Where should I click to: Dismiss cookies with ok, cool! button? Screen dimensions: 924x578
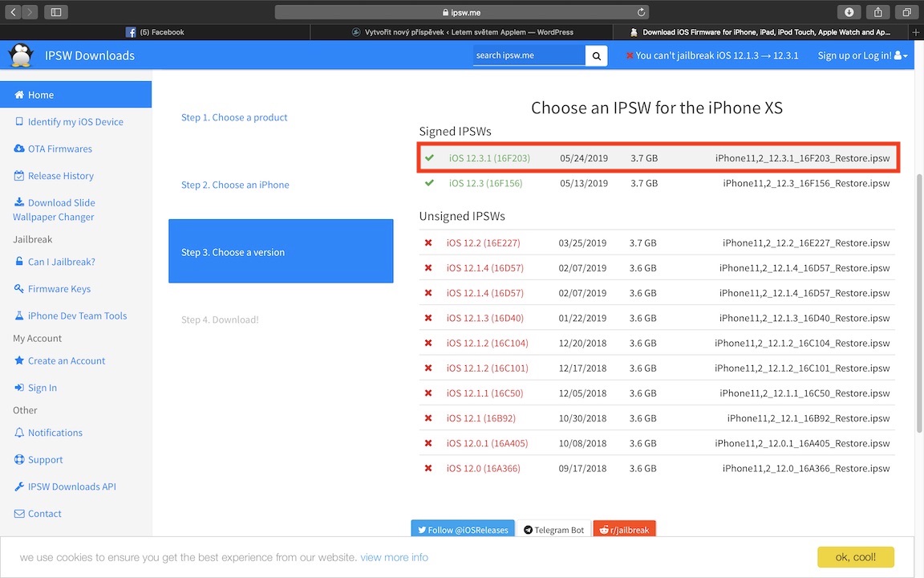856,557
